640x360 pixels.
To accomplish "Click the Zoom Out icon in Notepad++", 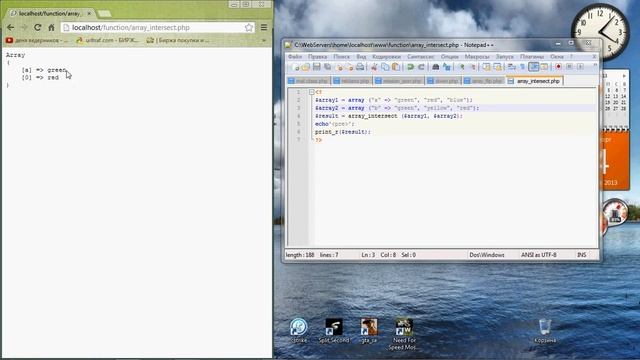I will pyautogui.click(x=473, y=67).
